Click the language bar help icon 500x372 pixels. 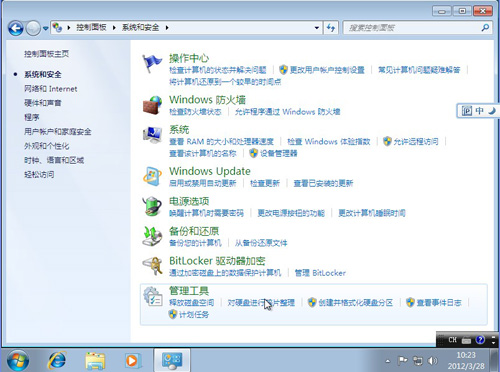[x=480, y=340]
